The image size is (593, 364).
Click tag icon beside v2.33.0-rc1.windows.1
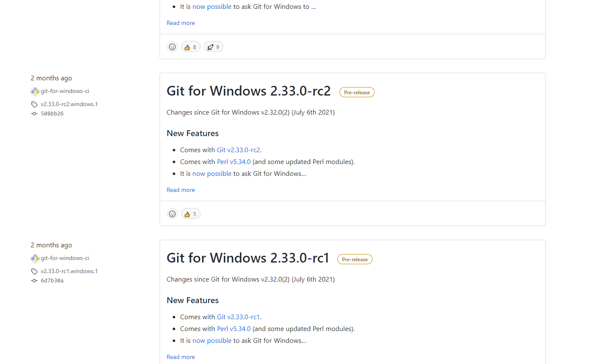click(x=34, y=271)
